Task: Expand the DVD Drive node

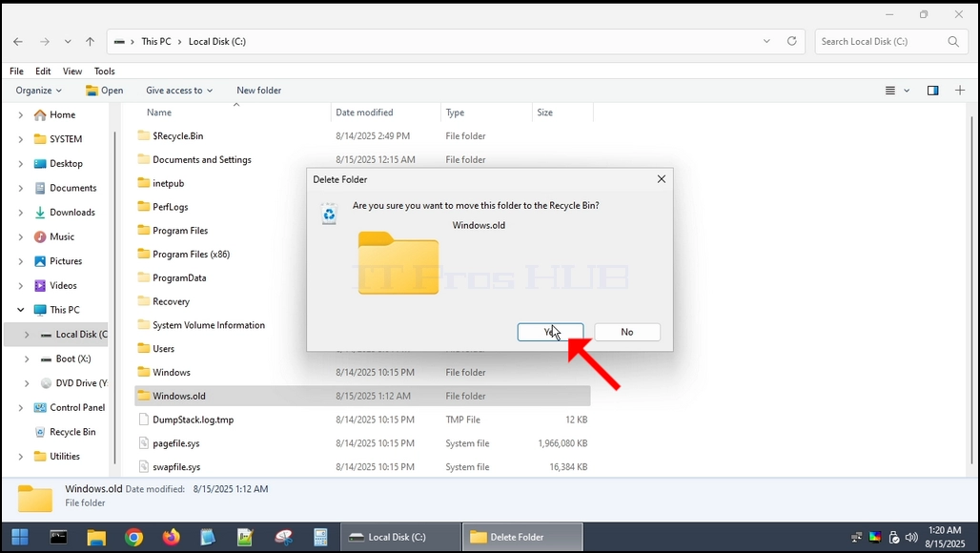Action: point(27,383)
